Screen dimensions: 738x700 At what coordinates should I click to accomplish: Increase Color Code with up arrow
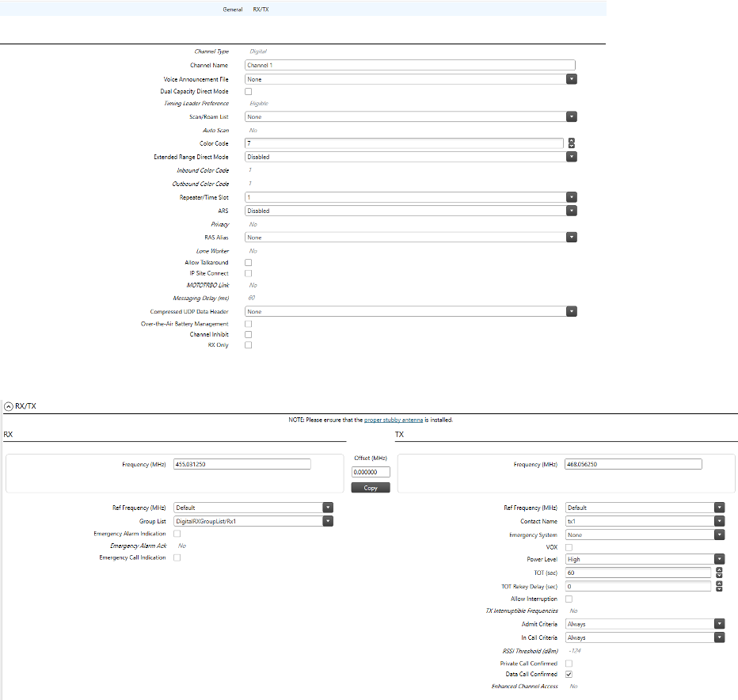pyautogui.click(x=572, y=140)
